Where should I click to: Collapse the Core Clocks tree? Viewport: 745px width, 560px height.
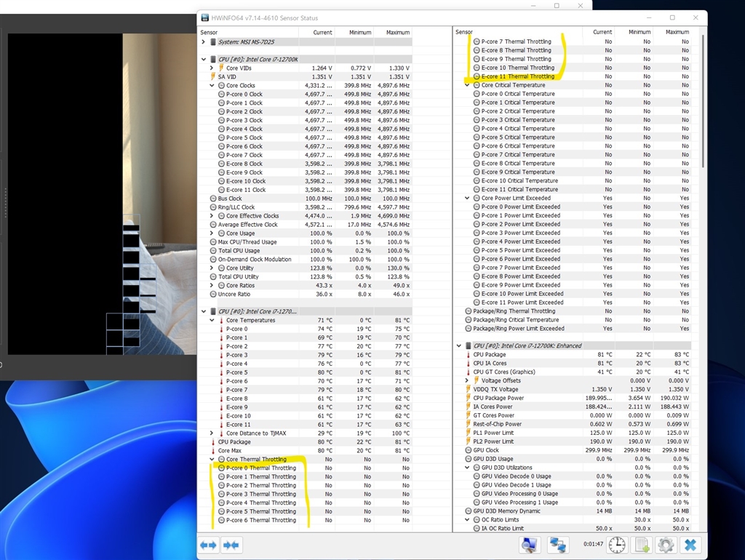[212, 86]
